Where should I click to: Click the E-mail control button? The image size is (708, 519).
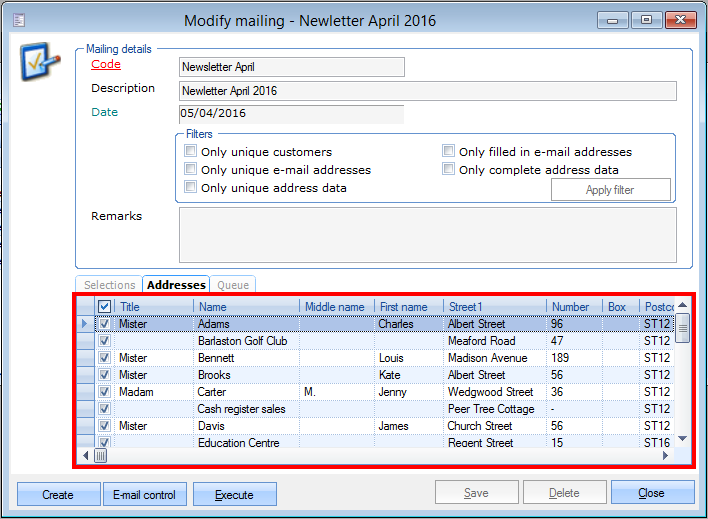(x=145, y=494)
